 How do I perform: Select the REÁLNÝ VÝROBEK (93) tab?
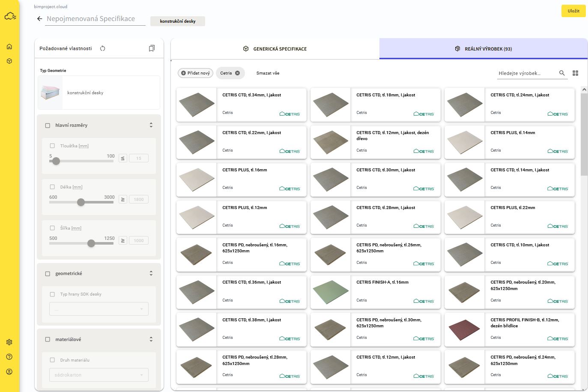pos(483,49)
